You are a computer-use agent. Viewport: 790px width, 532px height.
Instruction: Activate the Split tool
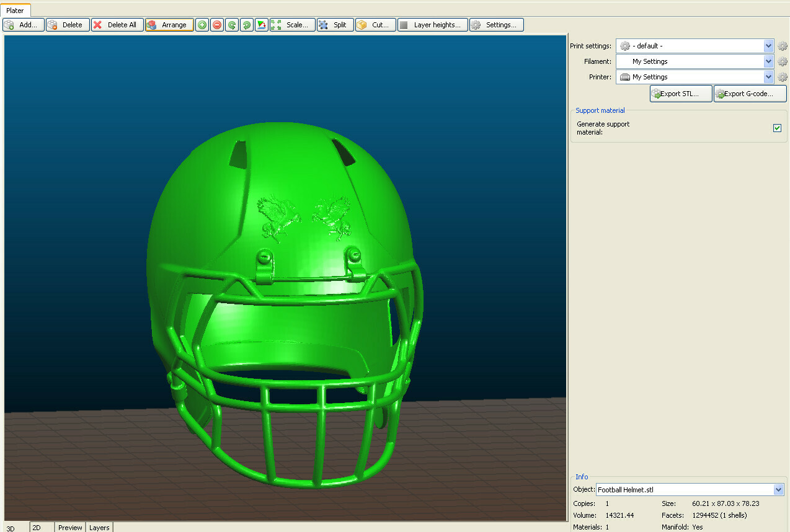coord(335,25)
